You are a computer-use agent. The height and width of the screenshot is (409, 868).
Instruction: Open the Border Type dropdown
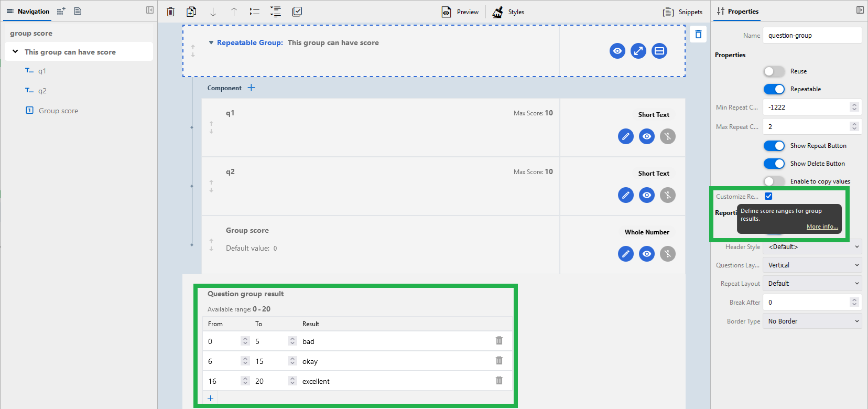click(x=811, y=321)
